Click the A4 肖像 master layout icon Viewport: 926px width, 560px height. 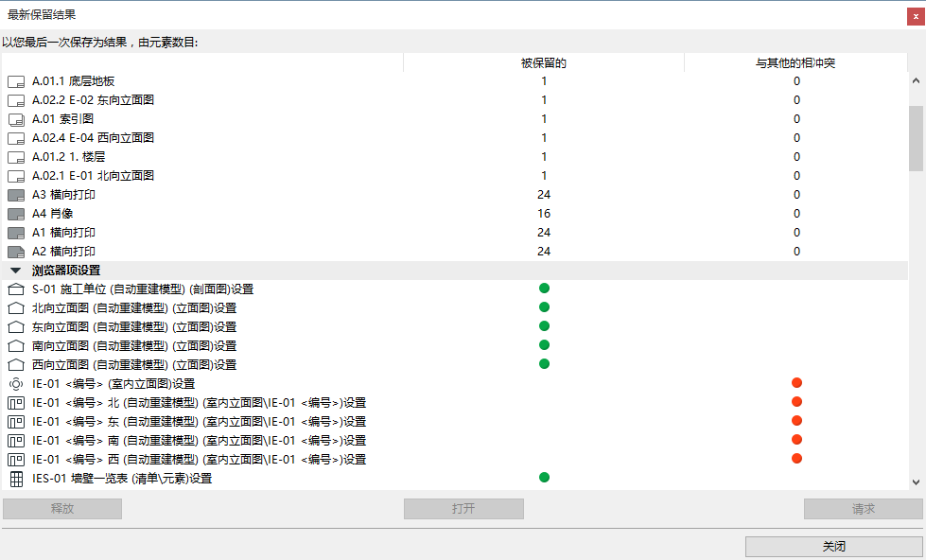click(x=15, y=213)
